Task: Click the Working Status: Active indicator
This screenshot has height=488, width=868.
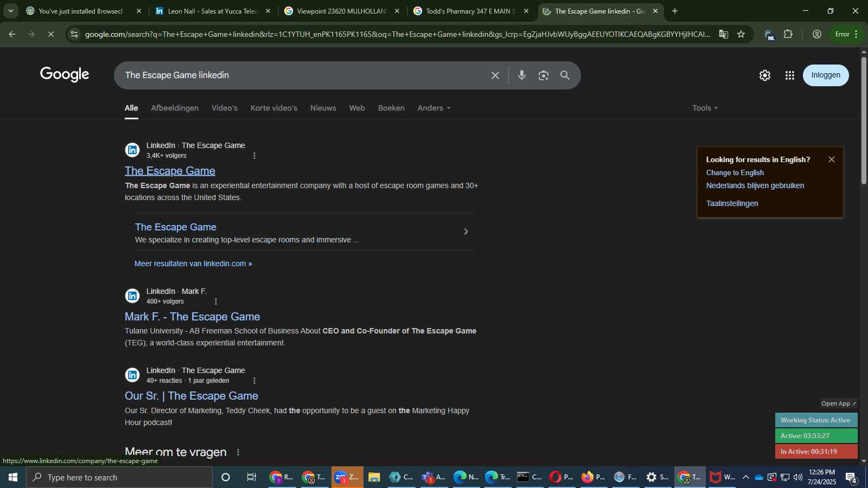Action: tap(816, 420)
